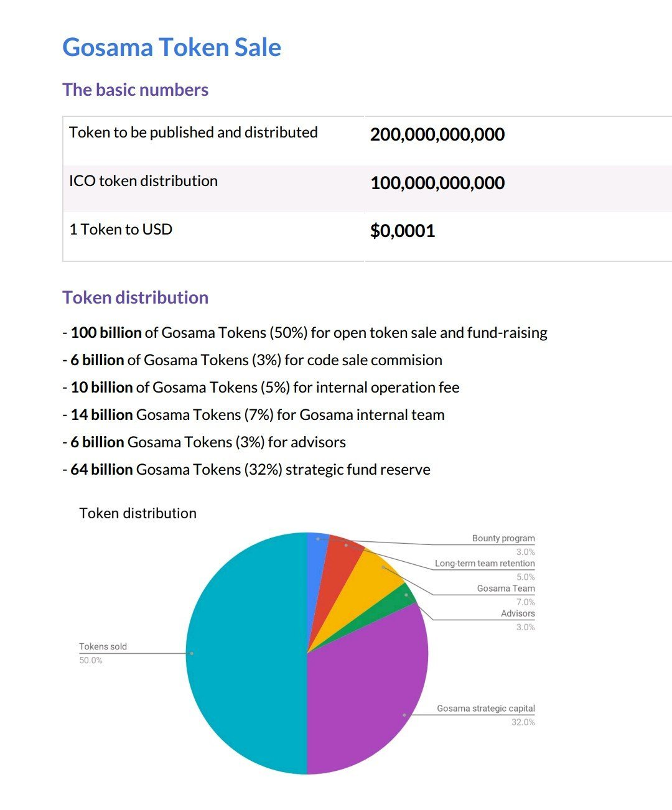This screenshot has height=810, width=672.
Task: Click the 100,000,000,000 ICO distribution value
Action: [x=437, y=183]
